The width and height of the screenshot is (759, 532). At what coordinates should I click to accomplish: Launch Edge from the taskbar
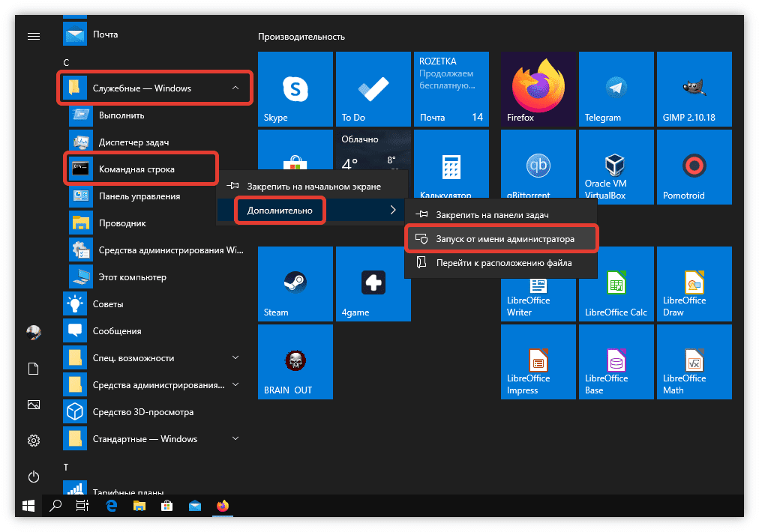(111, 506)
